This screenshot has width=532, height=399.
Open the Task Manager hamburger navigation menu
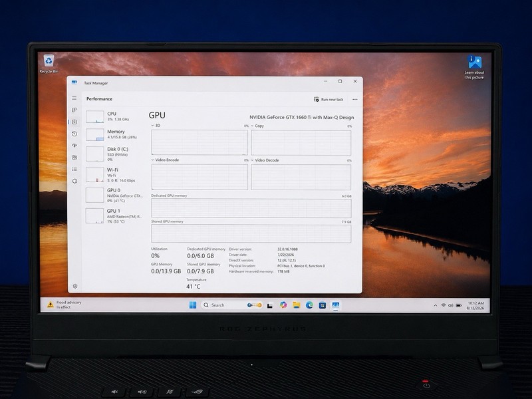[74, 98]
